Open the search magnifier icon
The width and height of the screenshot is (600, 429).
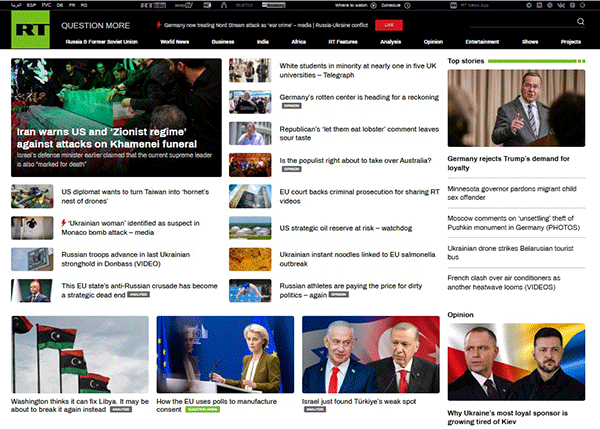[580, 21]
